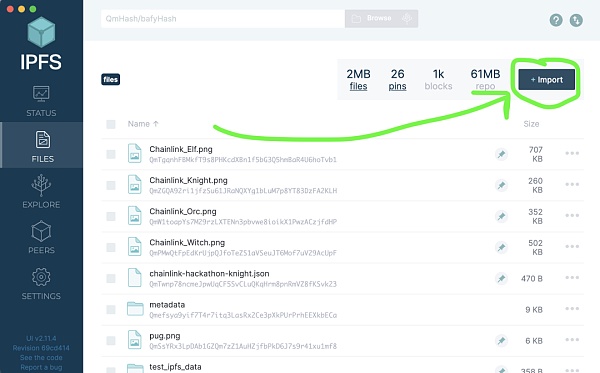Select all files with header checkbox

[x=111, y=124]
